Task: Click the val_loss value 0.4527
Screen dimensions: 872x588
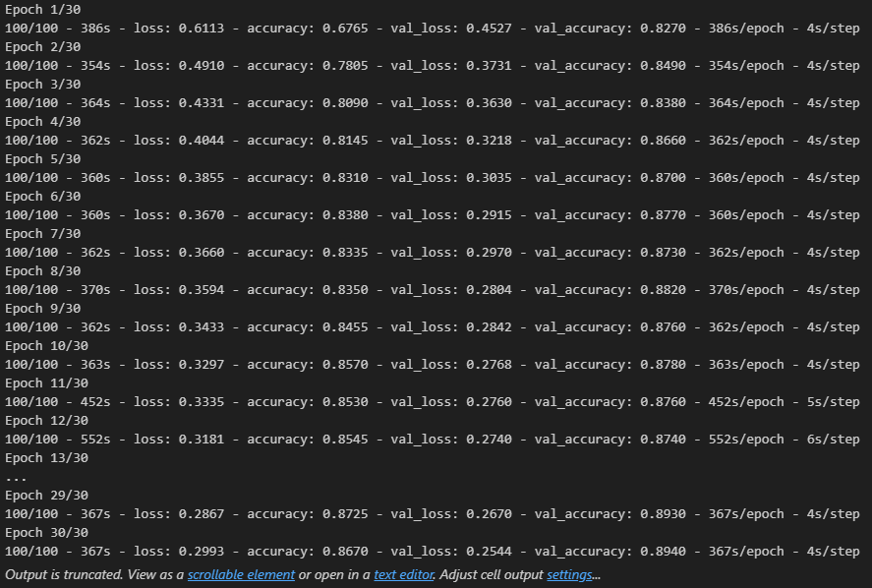Action: point(489,28)
